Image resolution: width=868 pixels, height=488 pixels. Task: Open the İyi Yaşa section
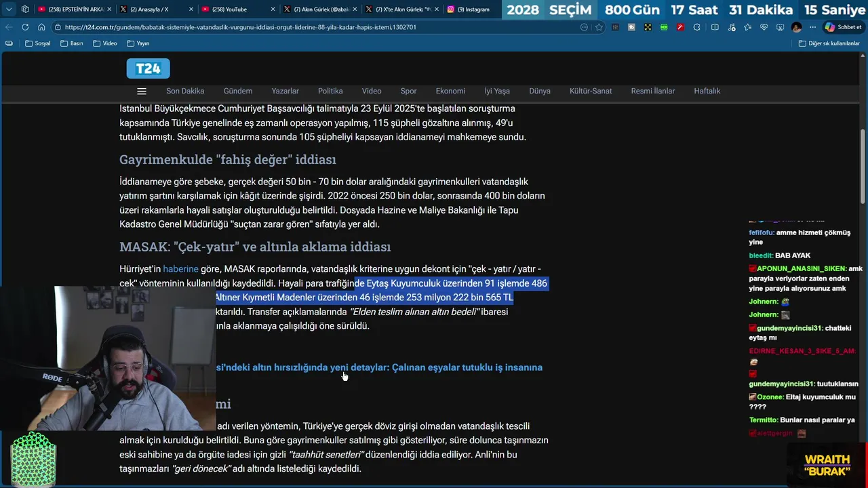click(497, 91)
